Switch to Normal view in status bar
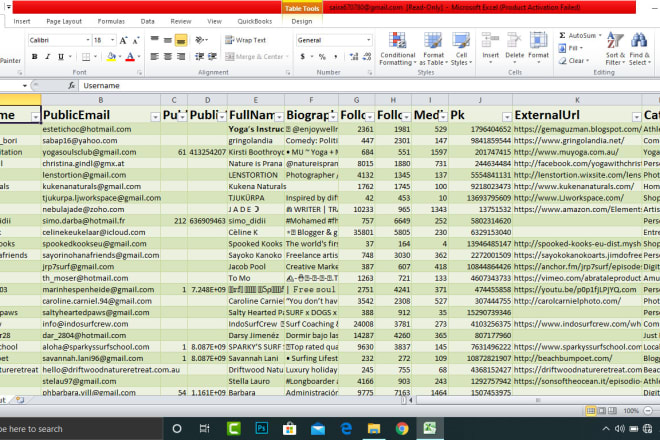This screenshot has width=660, height=440. 591,411
